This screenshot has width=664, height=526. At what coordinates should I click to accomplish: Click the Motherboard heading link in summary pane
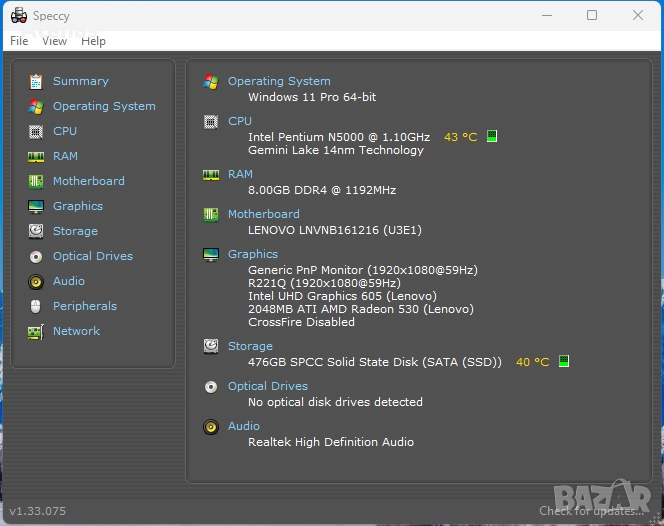point(263,214)
